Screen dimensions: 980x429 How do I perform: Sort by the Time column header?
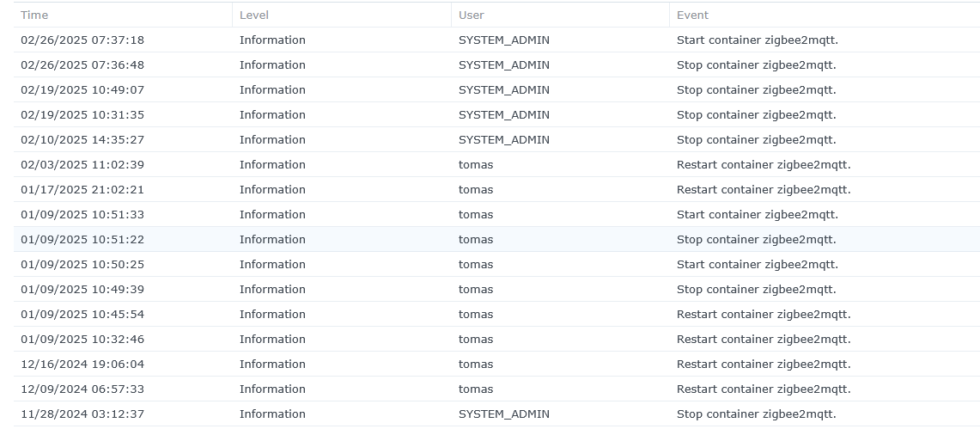34,15
